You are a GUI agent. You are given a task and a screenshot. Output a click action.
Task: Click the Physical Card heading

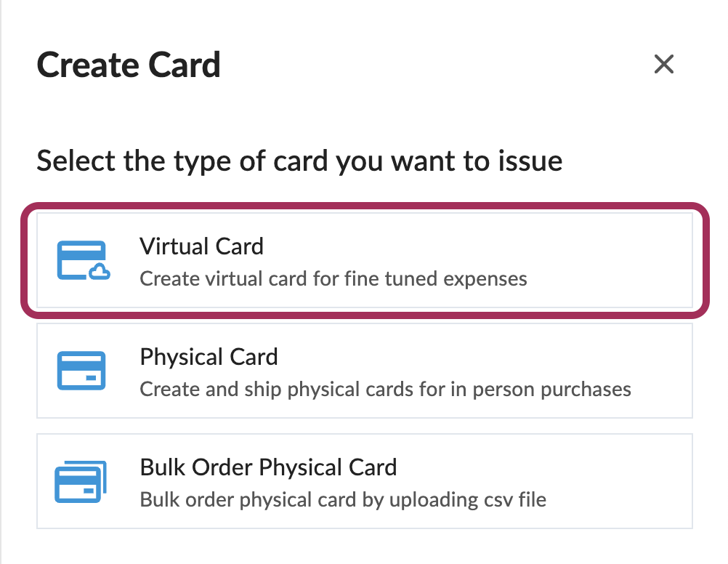209,357
